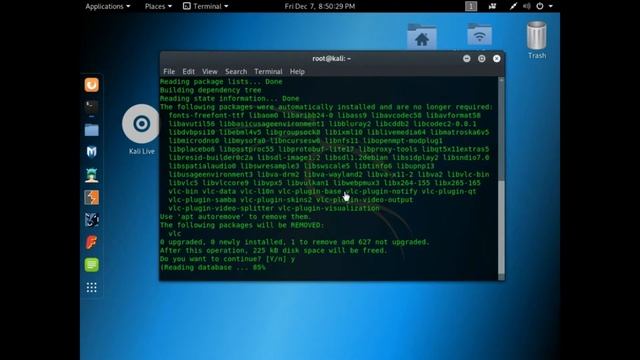Click 'Reading state information... Done' line
This screenshot has width=640, height=360.
point(229,98)
